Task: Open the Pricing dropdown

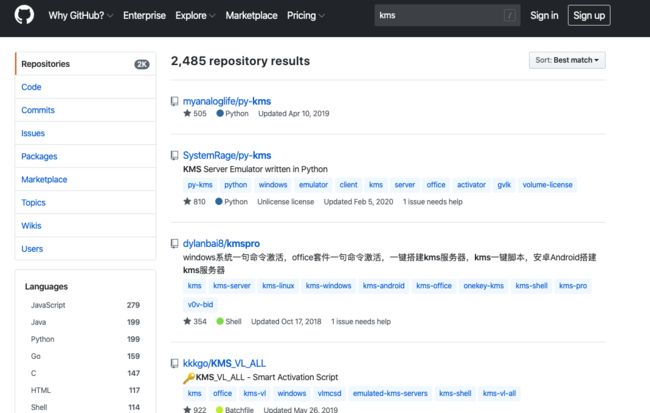Action: [x=306, y=16]
